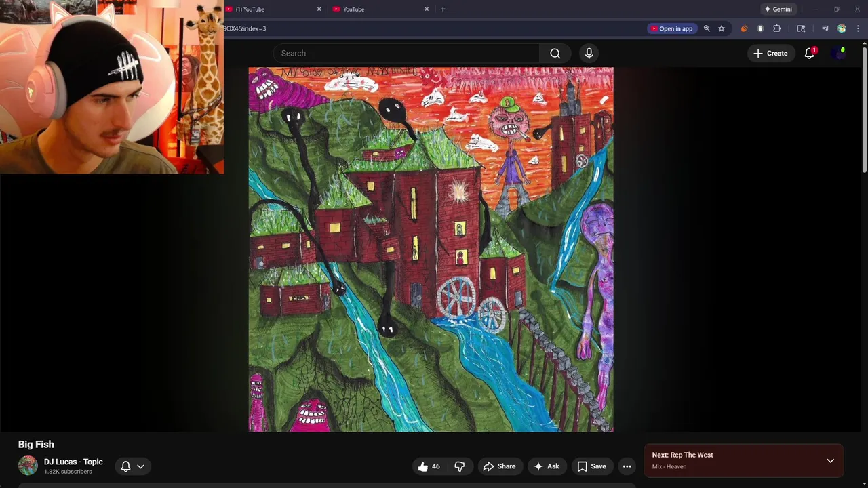Click the Create button

pos(771,53)
